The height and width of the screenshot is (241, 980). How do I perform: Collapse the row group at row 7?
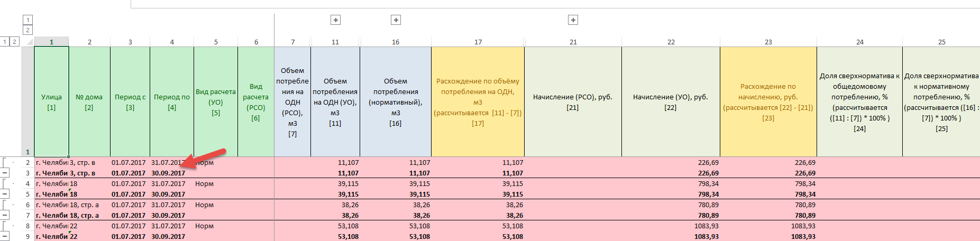5,215
